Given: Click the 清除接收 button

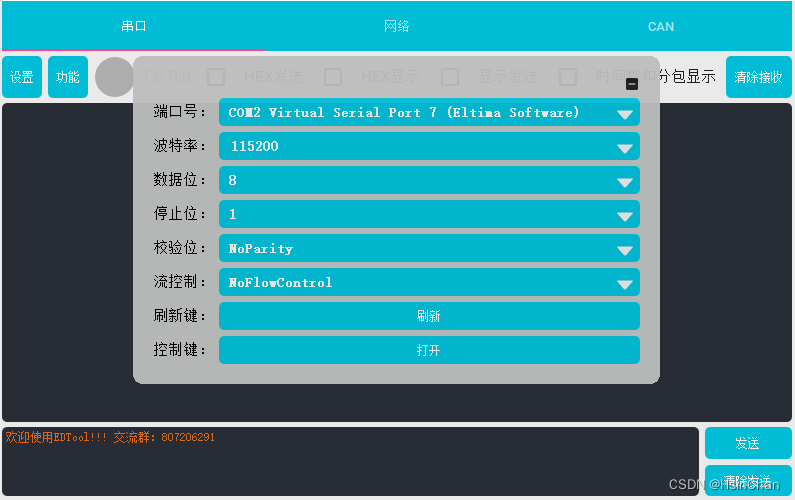Looking at the screenshot, I should click(x=758, y=77).
